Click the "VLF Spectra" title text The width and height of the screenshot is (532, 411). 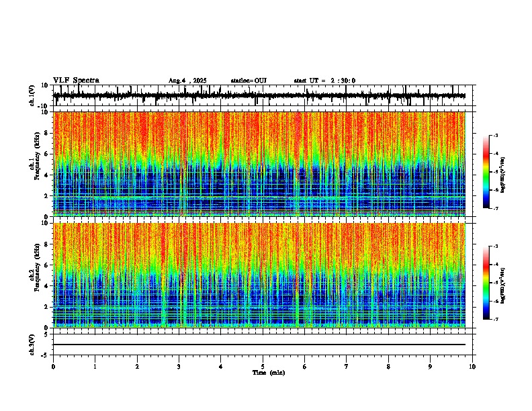click(76, 81)
